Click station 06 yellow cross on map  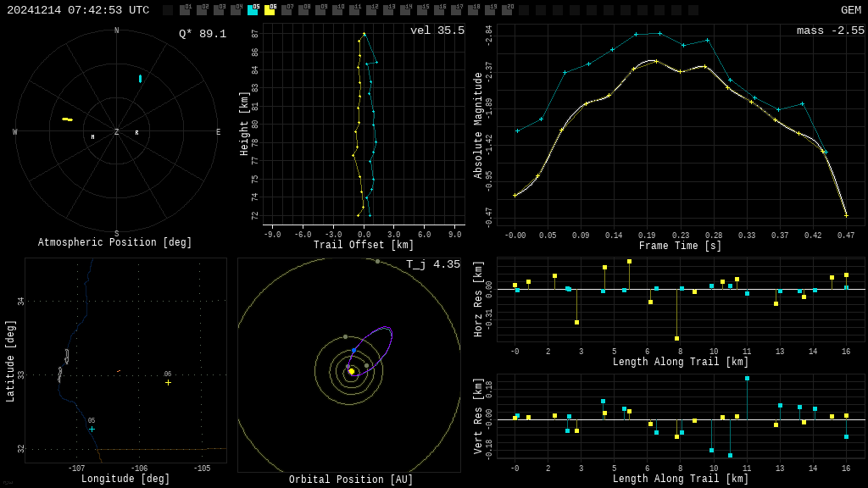[168, 382]
